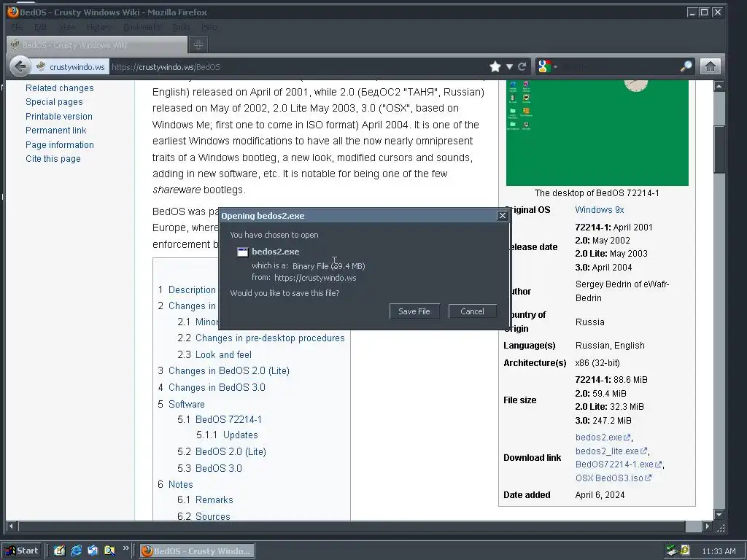Open the View menu
747x560 pixels.
click(67, 27)
